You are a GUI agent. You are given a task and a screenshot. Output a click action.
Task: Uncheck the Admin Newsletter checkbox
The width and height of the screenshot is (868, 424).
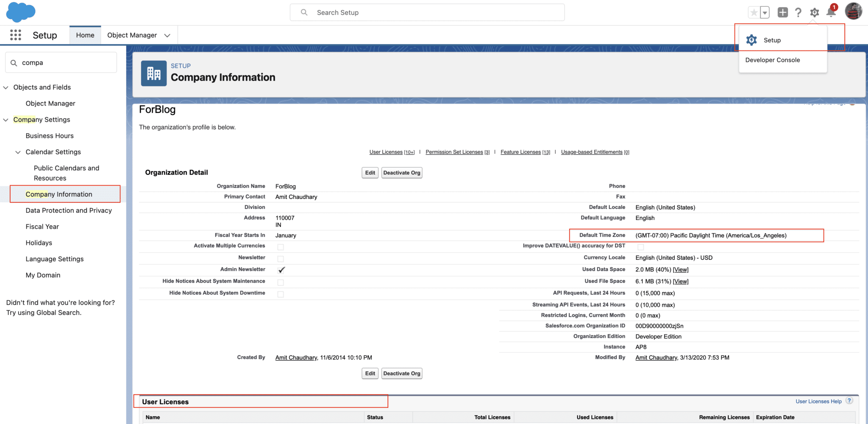[281, 269]
